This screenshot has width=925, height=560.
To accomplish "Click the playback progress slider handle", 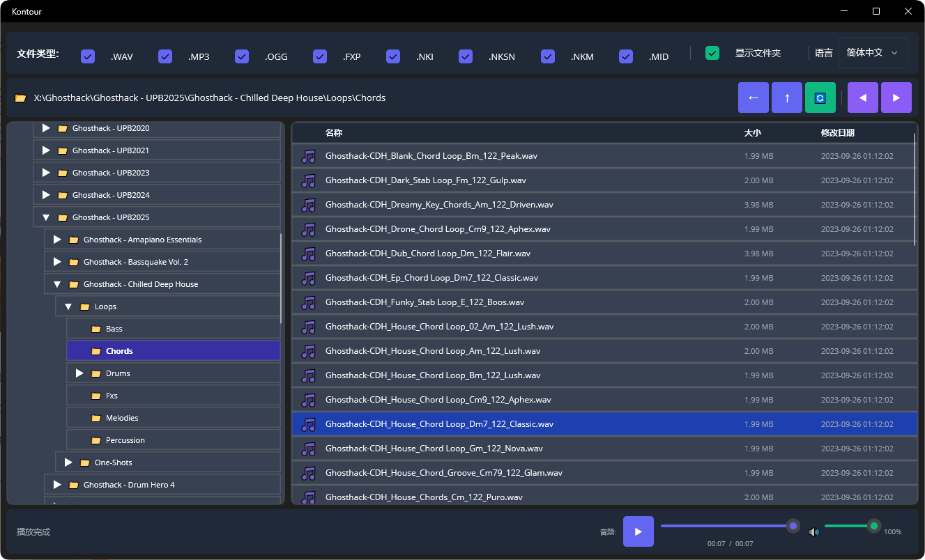I will pos(793,526).
